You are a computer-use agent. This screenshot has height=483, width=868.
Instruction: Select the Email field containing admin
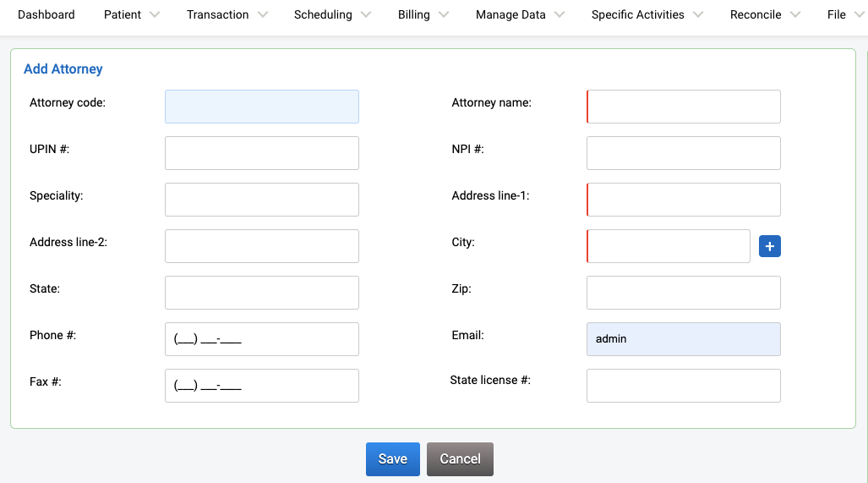click(684, 339)
